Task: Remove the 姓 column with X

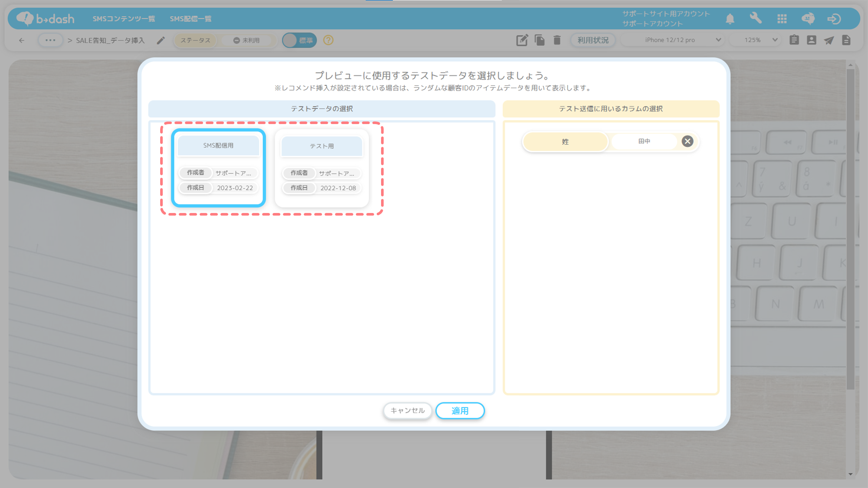Action: (x=687, y=141)
